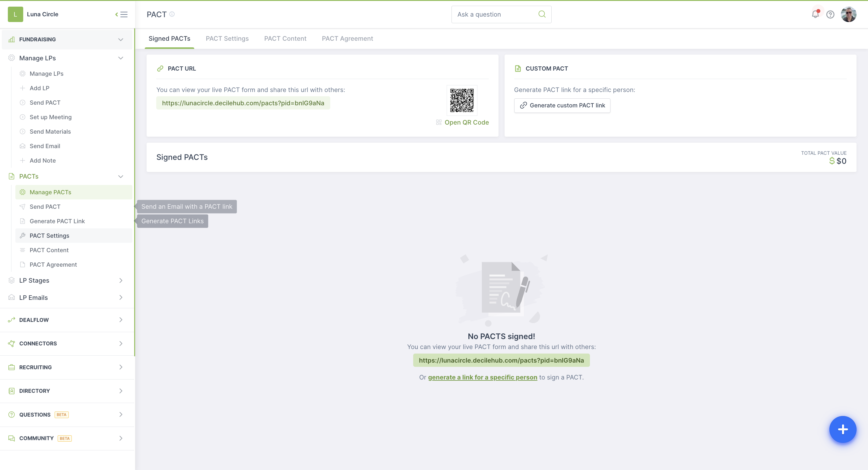
Task: Click the Questions beta section icon
Action: point(11,414)
